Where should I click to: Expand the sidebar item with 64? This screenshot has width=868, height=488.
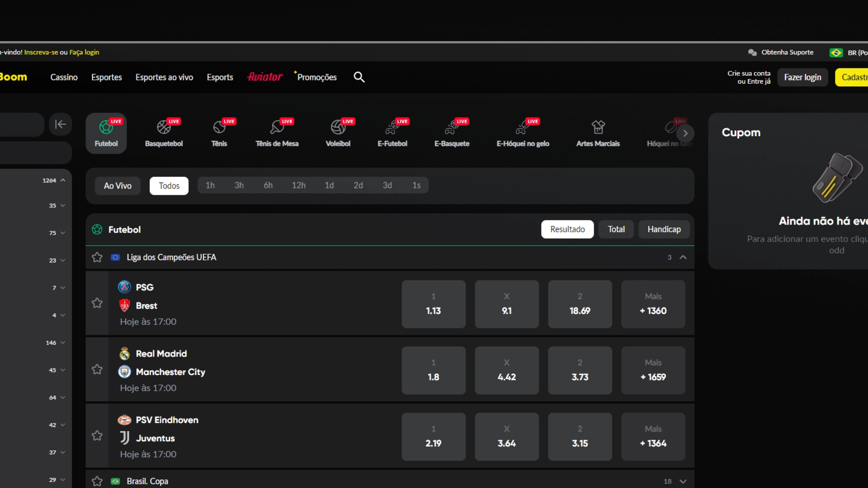(63, 398)
